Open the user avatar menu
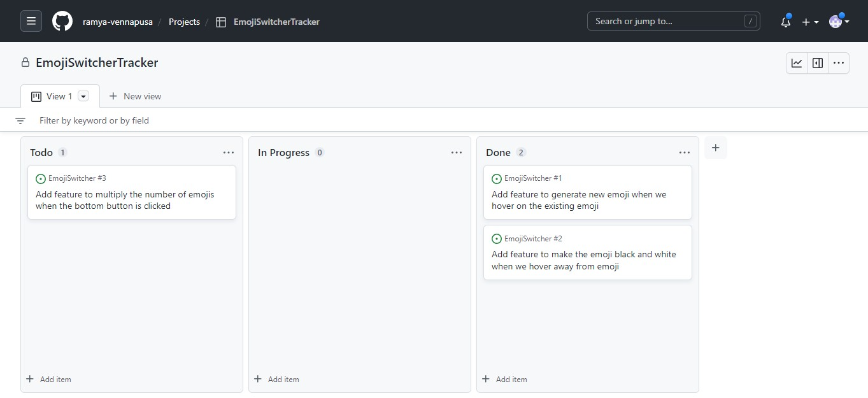 [x=839, y=22]
